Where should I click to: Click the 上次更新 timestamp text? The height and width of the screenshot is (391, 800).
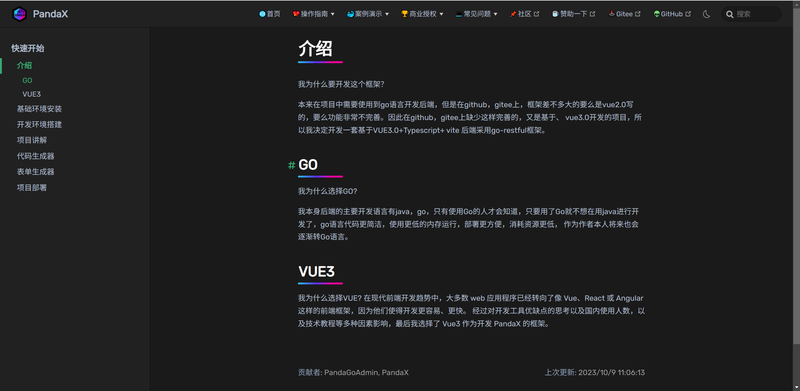[594, 373]
